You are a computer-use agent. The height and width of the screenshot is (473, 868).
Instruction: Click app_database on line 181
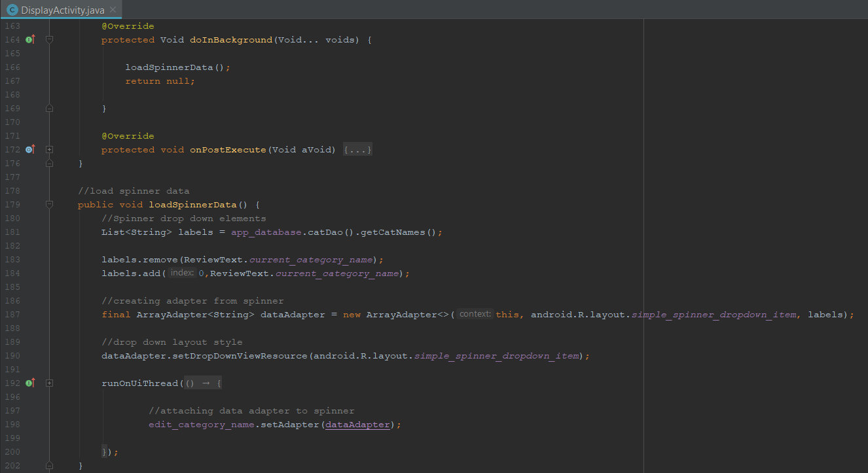[266, 232]
